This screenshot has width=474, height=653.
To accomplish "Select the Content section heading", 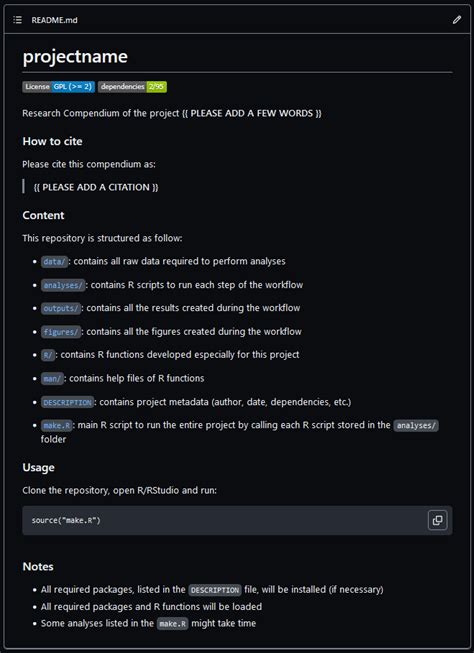I will click(x=43, y=215).
